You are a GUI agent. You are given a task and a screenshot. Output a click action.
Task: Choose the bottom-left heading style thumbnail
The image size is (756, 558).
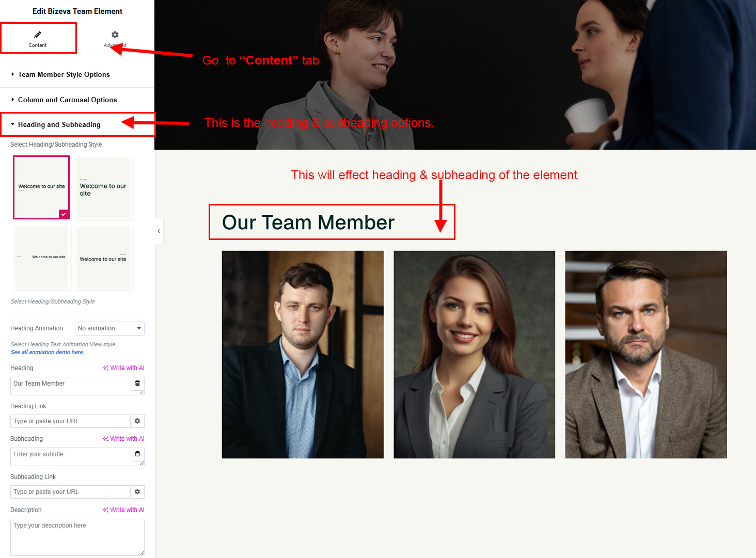41,257
